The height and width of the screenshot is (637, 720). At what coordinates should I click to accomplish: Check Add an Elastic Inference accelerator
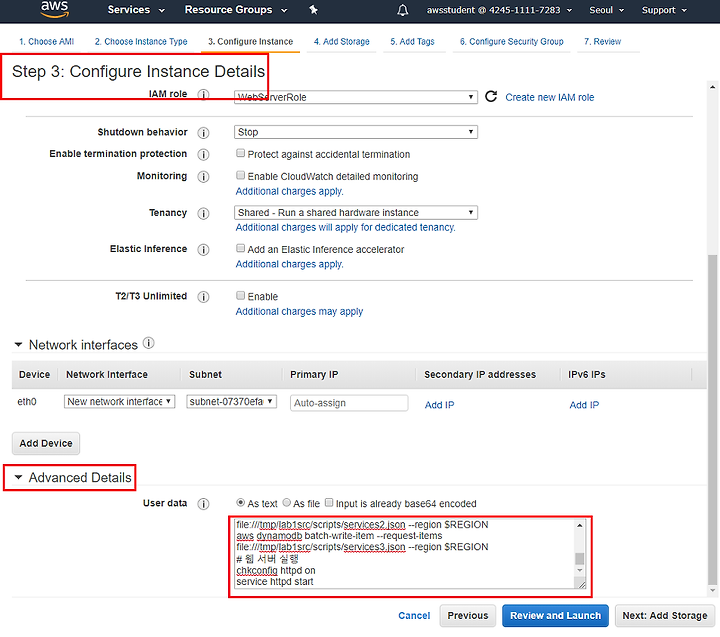240,248
